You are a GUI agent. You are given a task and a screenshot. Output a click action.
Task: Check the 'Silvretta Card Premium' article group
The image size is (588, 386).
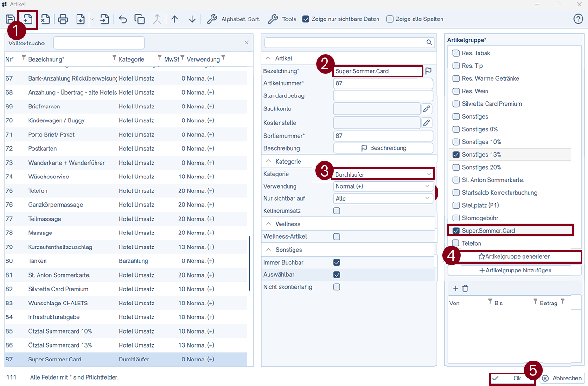[456, 104]
